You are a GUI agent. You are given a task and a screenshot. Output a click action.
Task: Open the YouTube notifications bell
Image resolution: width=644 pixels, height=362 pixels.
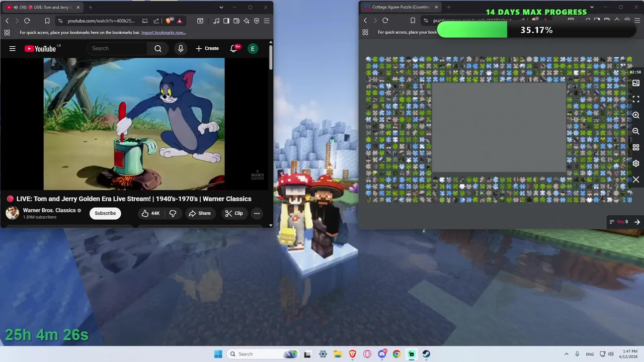[233, 48]
